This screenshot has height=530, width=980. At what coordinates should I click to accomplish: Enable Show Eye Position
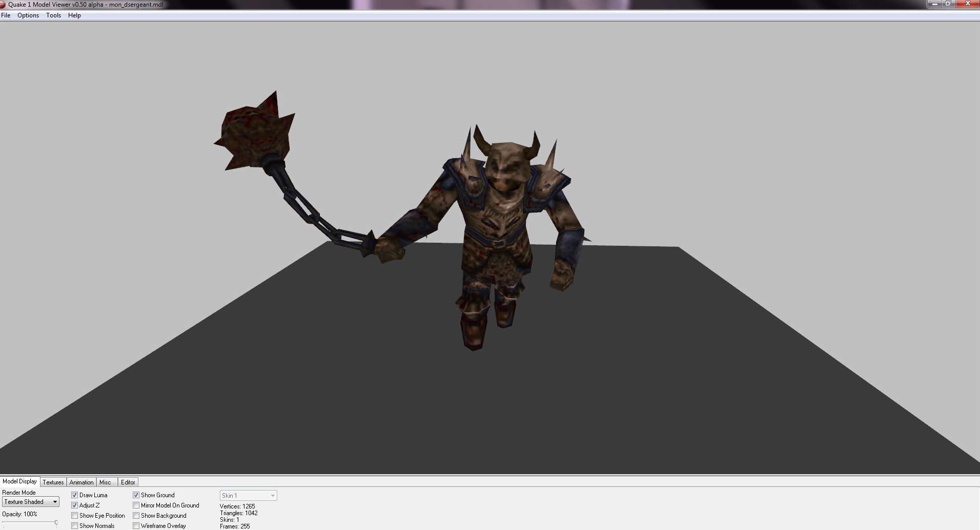[x=75, y=516]
